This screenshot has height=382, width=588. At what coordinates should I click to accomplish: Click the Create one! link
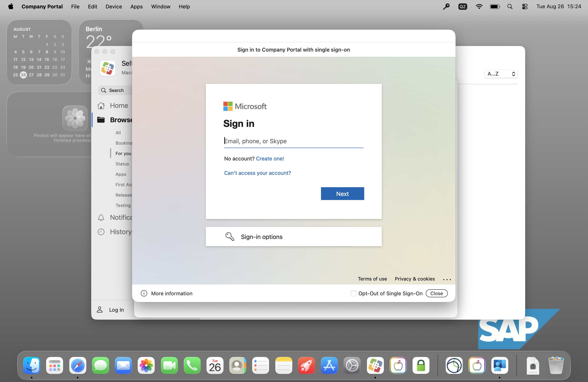coord(270,158)
